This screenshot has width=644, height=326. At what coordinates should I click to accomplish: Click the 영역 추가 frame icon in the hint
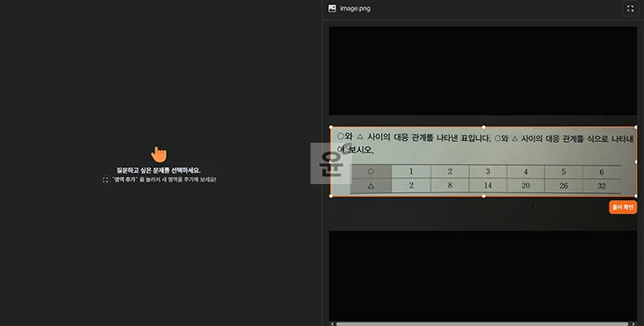coord(106,180)
